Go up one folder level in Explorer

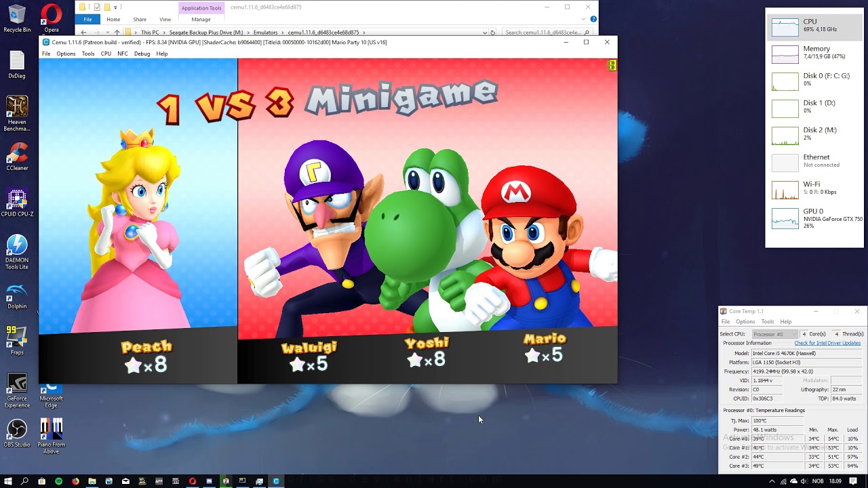click(x=117, y=32)
